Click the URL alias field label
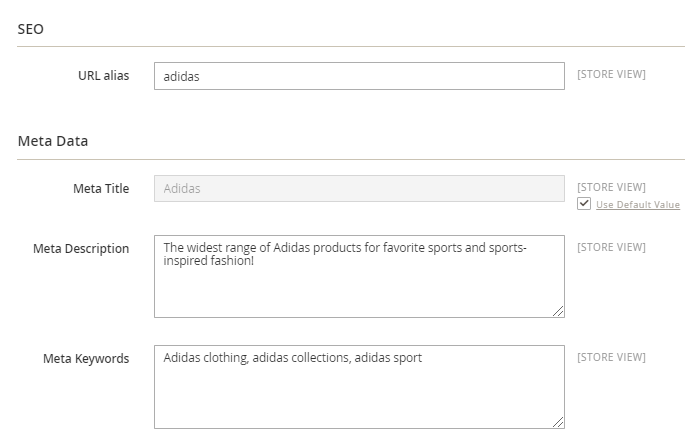This screenshot has height=445, width=685. tap(103, 75)
